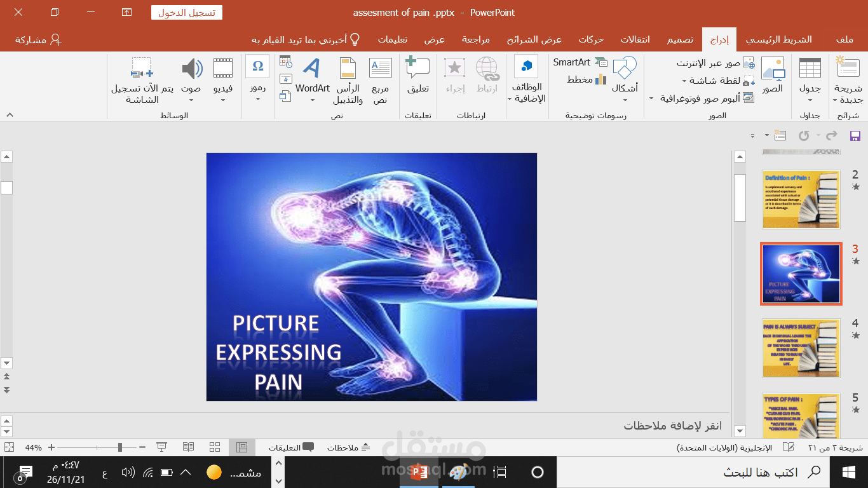This screenshot has width=868, height=488.
Task: Click new slide icon in quick access toolbar
Action: 781,135
